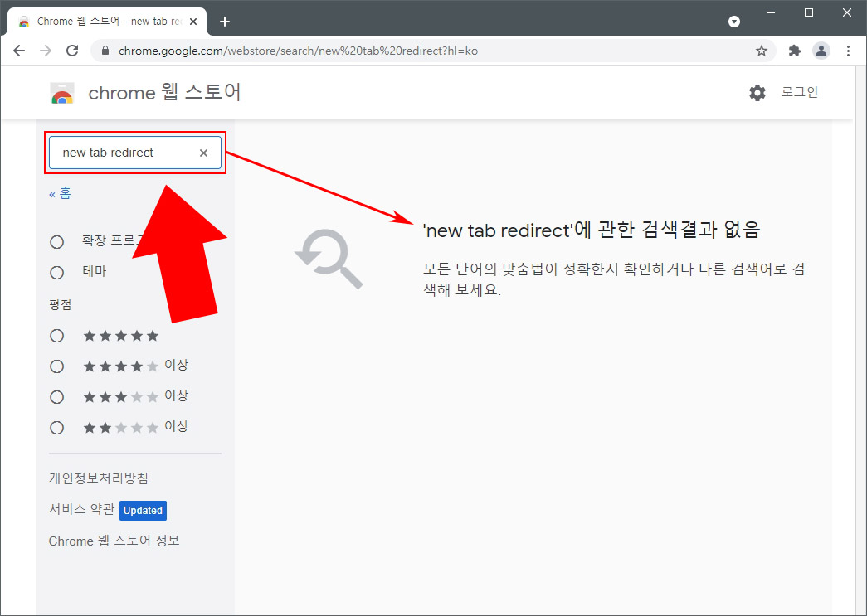
Task: Open the web store settings gear
Action: point(757,93)
